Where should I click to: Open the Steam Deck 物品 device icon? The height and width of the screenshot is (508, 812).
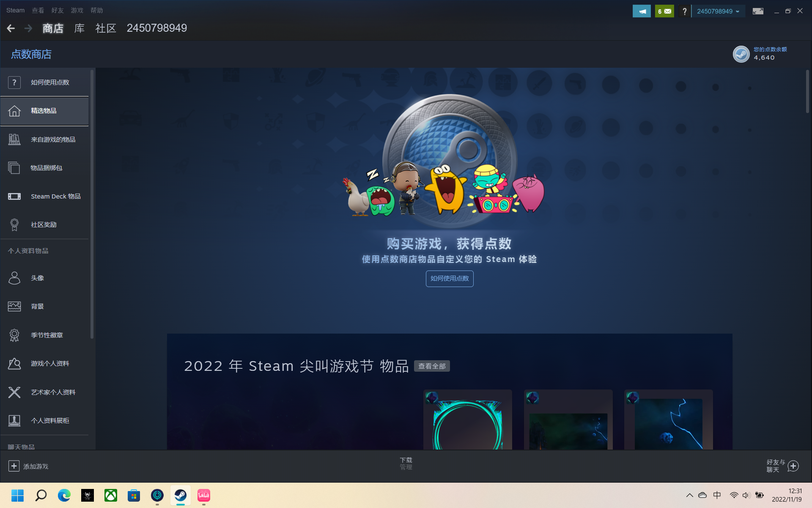[14, 196]
